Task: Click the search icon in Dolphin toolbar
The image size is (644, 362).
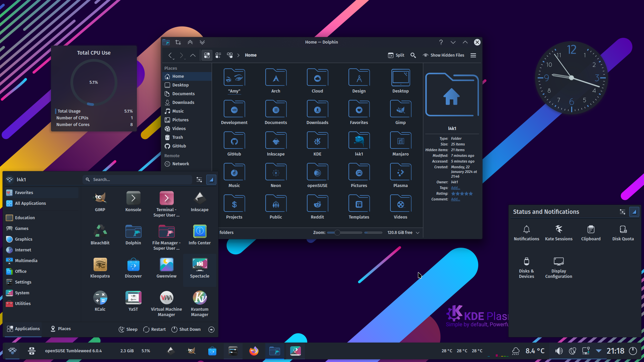Action: (413, 55)
